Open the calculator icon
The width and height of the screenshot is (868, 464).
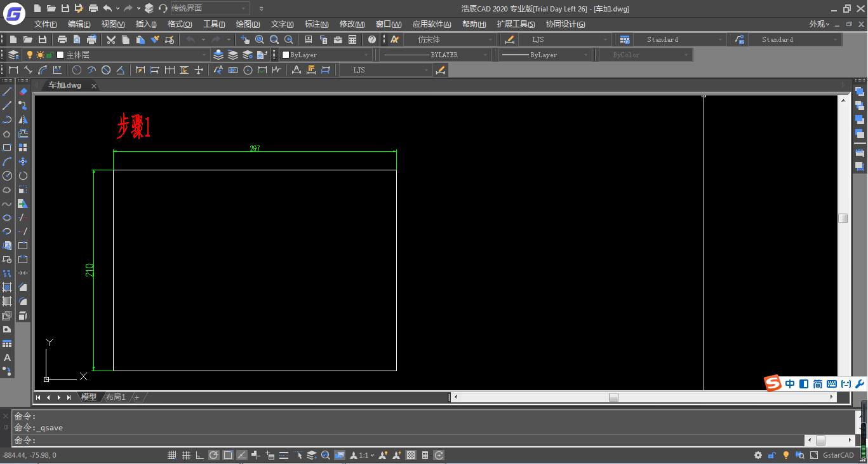[352, 39]
